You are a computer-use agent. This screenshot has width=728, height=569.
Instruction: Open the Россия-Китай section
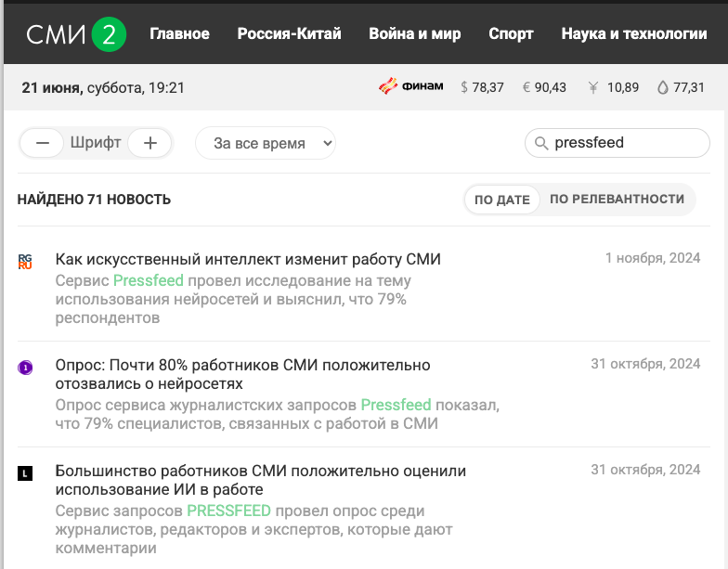tap(290, 33)
